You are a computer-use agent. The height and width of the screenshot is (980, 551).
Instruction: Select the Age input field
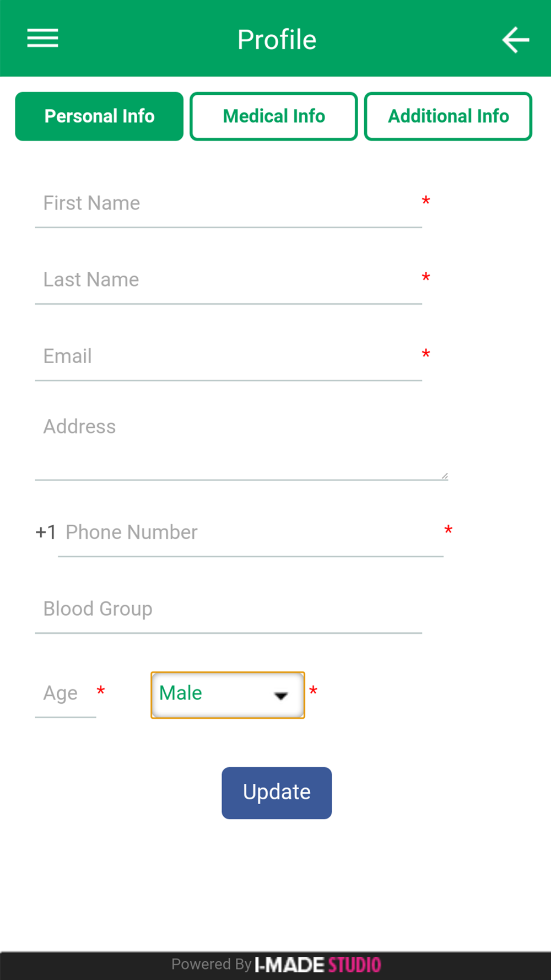click(65, 693)
